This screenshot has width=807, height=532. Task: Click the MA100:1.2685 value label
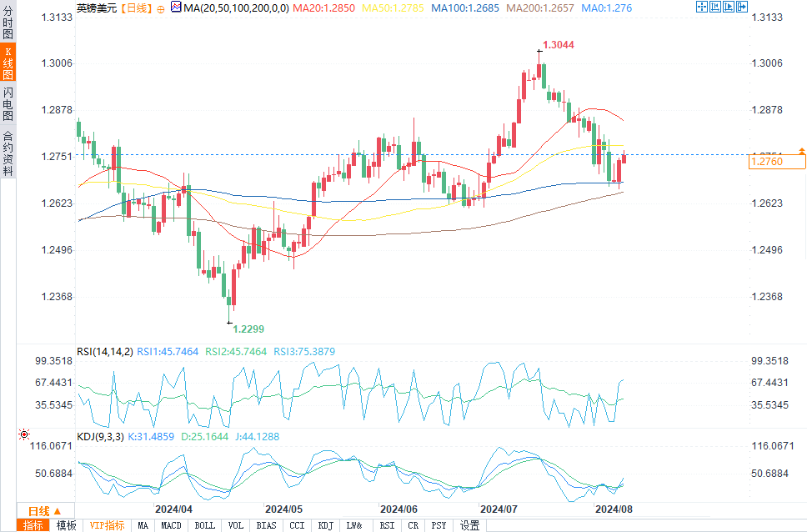click(x=464, y=8)
